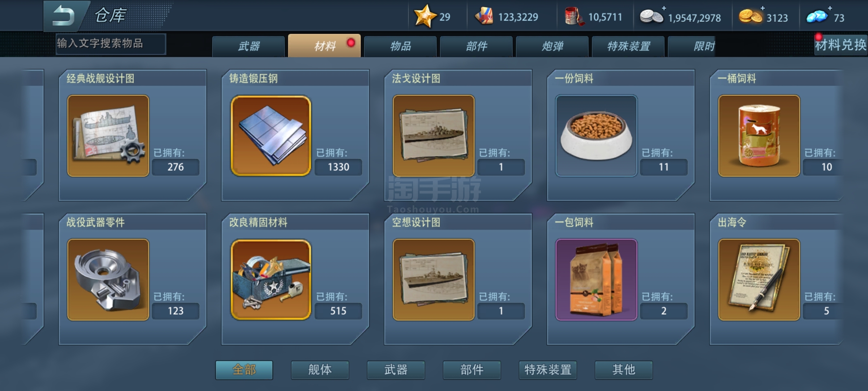Click the back arrow next to 仓库
868x391 pixels.
tap(64, 16)
